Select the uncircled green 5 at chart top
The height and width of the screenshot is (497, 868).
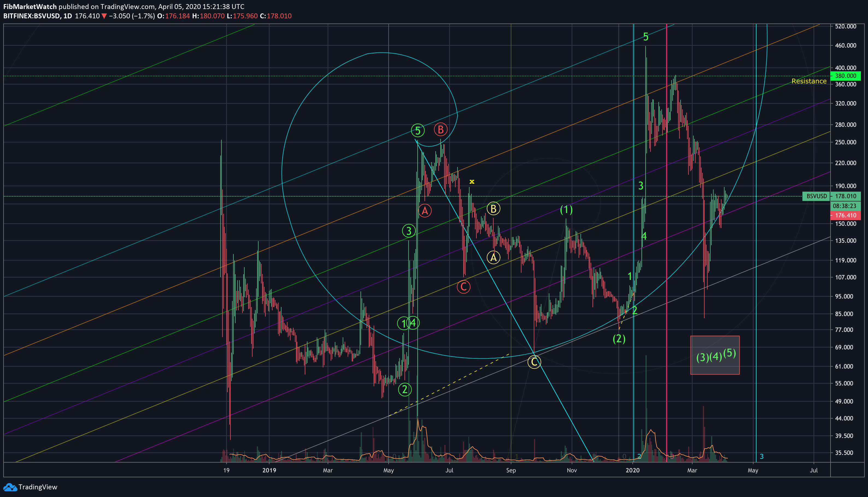[x=646, y=37]
